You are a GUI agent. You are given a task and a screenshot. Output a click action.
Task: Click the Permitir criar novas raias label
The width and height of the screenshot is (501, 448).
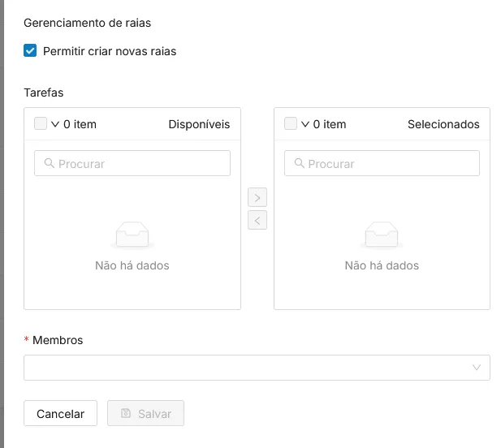(x=110, y=51)
